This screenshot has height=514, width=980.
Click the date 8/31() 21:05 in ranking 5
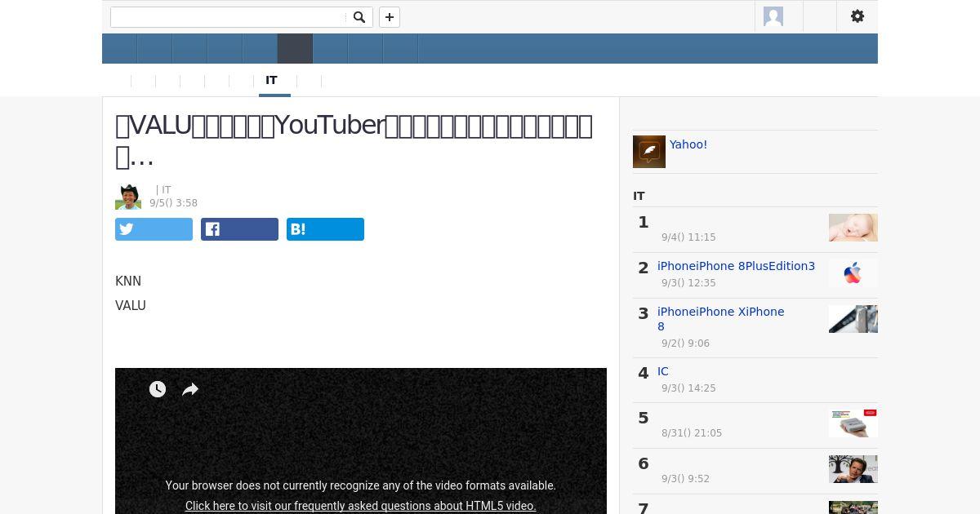coord(692,433)
